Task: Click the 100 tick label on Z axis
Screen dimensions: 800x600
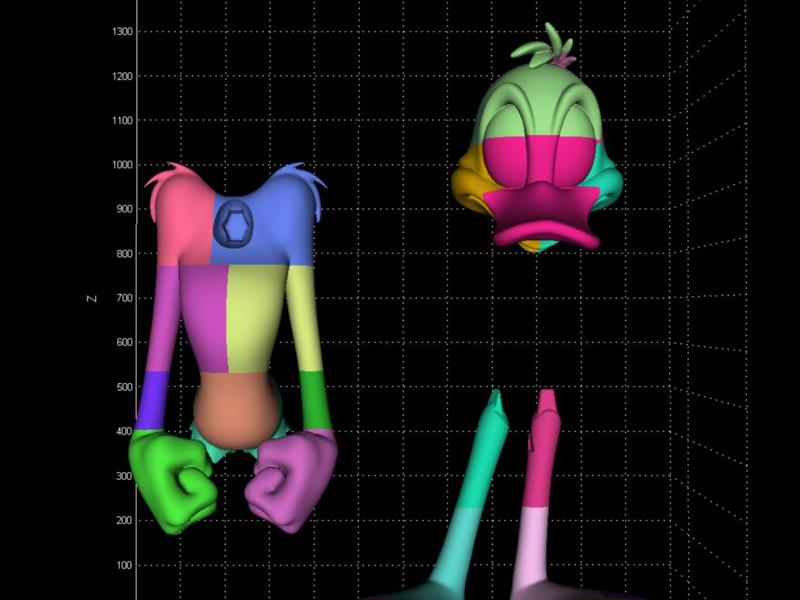Action: (x=124, y=565)
